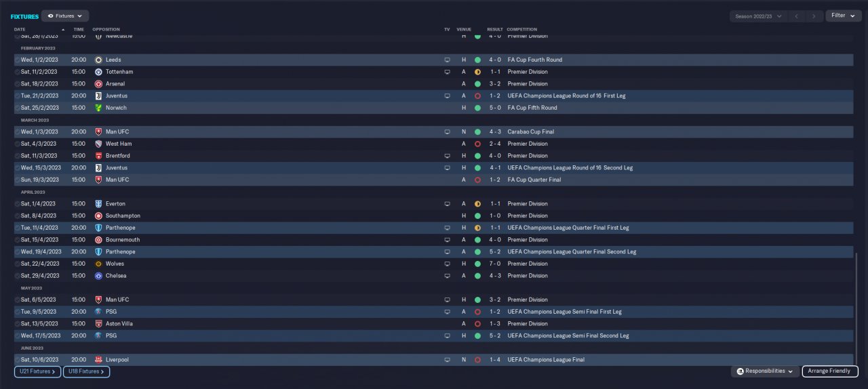
Task: Click the win indicator on Wolves row
Action: point(477,264)
